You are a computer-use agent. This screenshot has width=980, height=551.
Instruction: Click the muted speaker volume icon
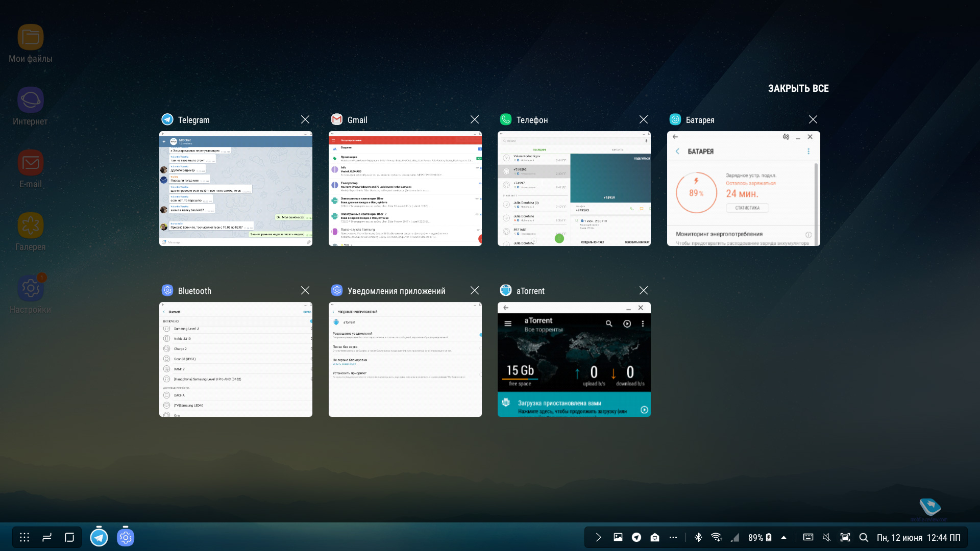click(x=826, y=537)
